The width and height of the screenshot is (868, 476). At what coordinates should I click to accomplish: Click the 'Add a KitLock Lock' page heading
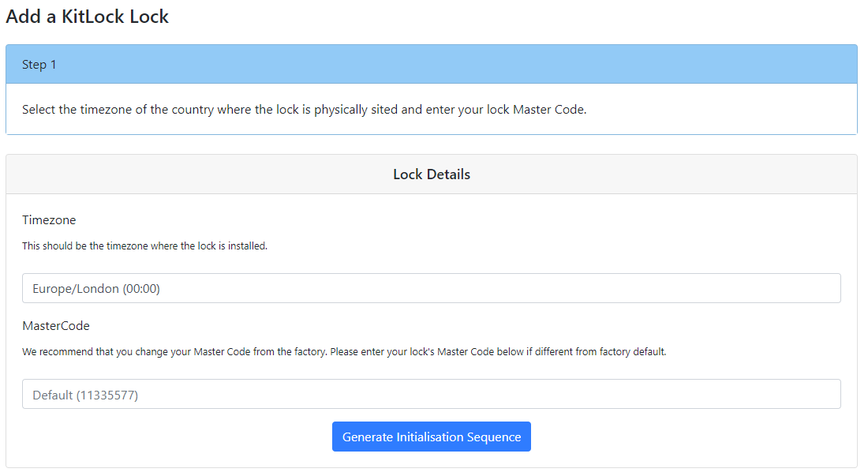tap(87, 17)
